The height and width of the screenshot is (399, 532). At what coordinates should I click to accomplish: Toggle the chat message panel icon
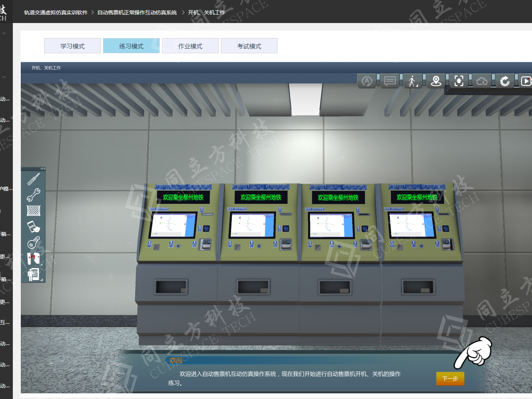tap(390, 81)
